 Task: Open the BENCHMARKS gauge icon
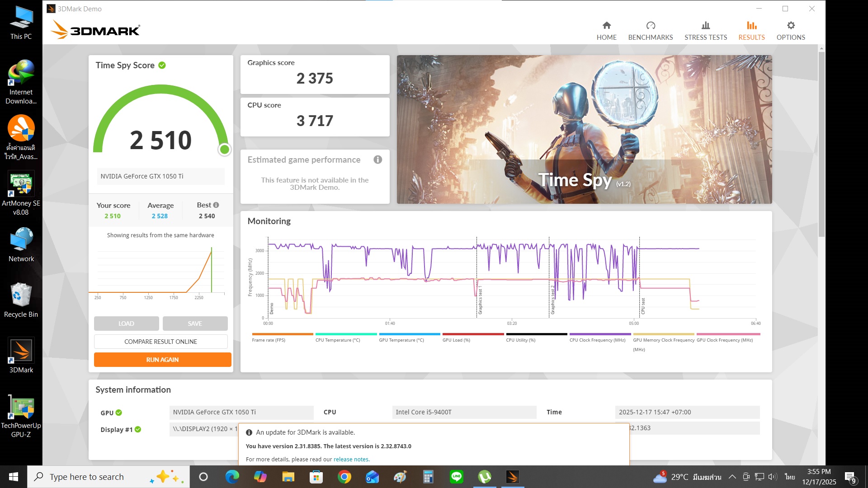650,26
